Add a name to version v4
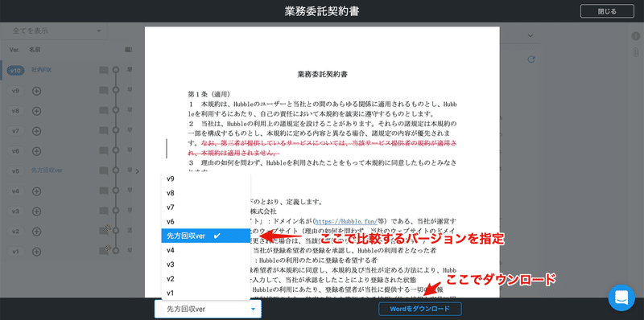The height and width of the screenshot is (320, 644). tap(36, 191)
